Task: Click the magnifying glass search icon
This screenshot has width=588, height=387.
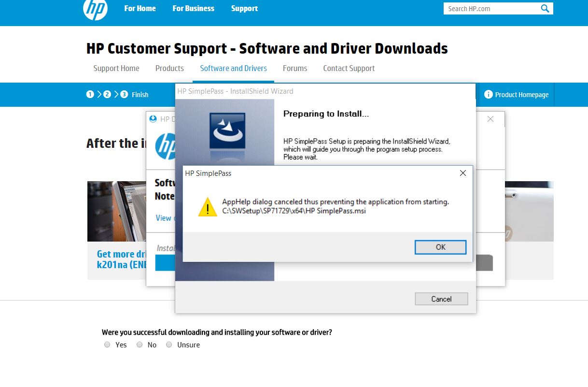Action: tap(545, 8)
